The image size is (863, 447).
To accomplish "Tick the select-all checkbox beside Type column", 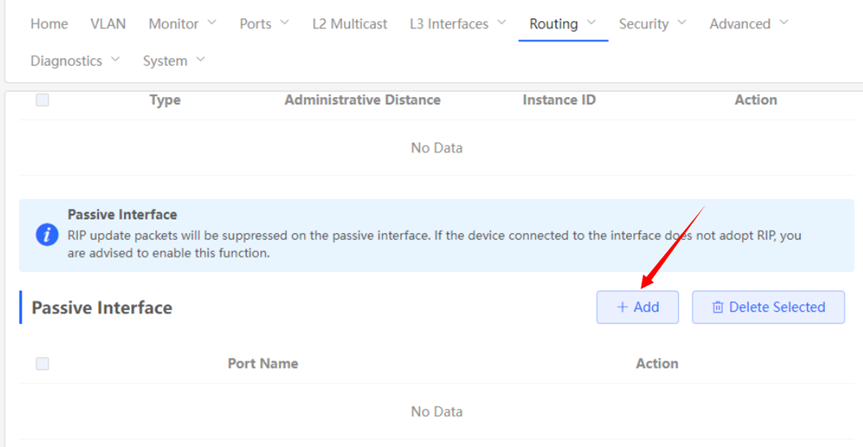I will pos(42,100).
